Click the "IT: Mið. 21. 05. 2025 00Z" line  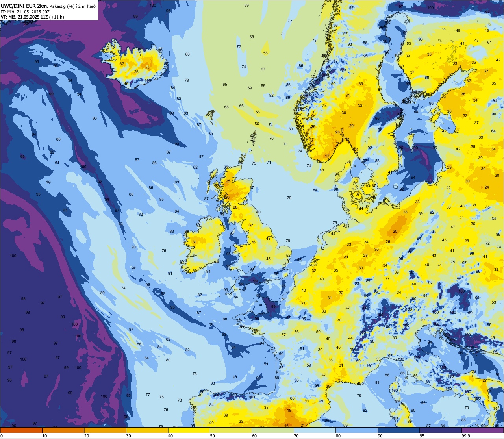point(25,11)
